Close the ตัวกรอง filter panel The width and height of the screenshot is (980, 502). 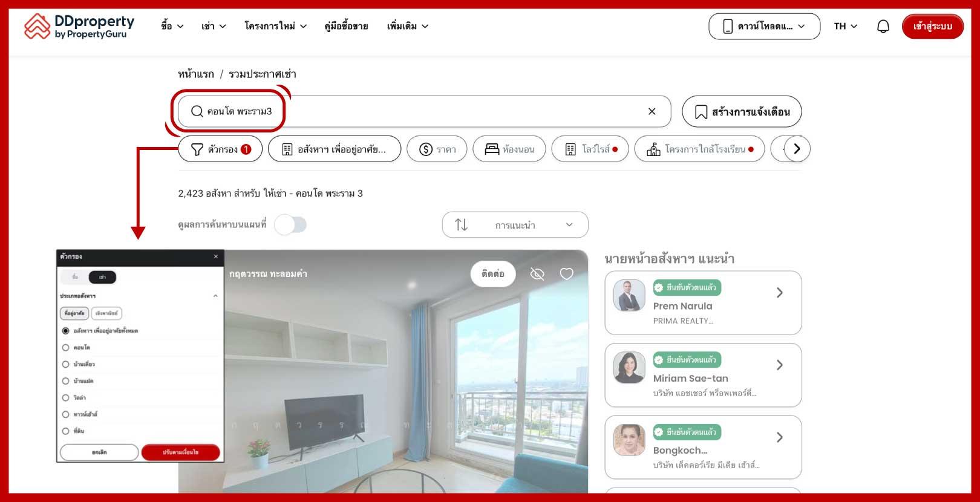[215, 257]
